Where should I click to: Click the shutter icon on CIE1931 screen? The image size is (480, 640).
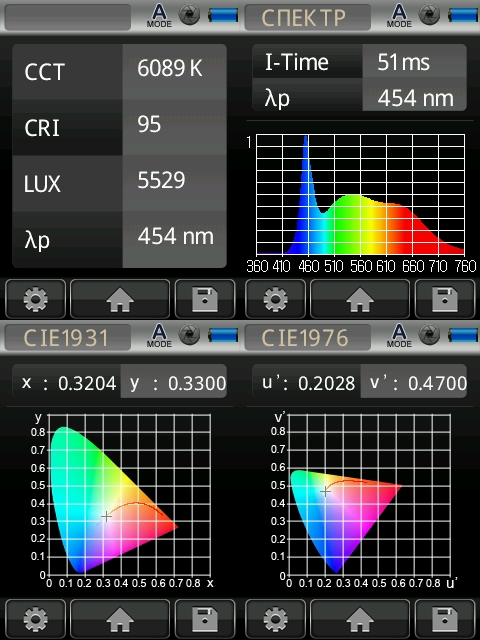pyautogui.click(x=190, y=336)
